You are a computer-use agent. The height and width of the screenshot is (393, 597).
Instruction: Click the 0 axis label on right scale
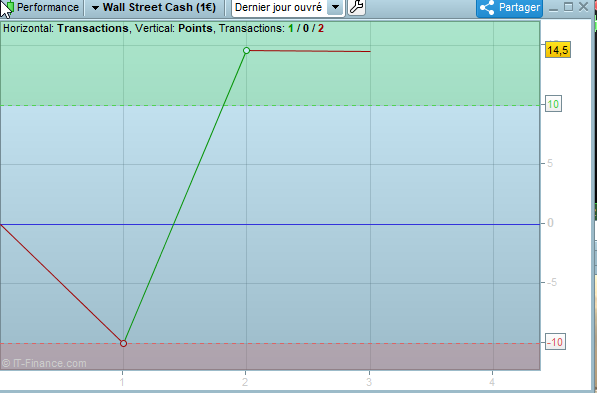pyautogui.click(x=550, y=223)
